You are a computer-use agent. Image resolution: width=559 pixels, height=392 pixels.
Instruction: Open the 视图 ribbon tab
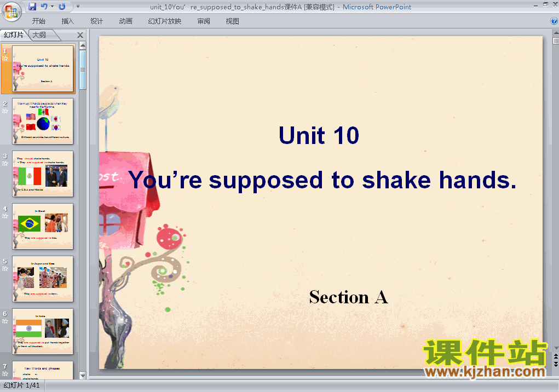point(233,21)
